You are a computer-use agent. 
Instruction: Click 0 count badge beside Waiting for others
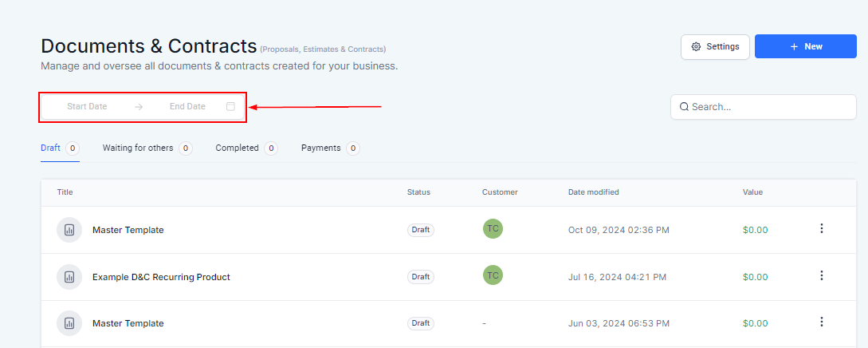[186, 148]
